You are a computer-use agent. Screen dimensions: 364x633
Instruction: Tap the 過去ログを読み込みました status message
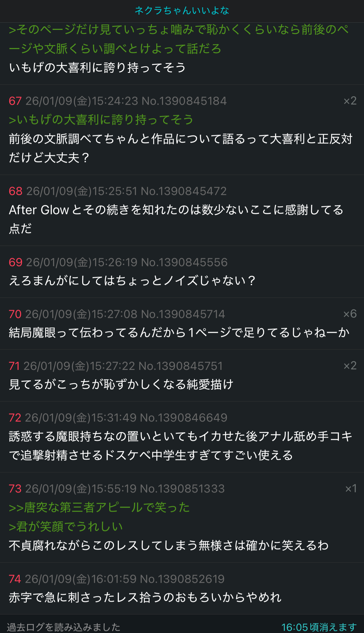(64, 627)
